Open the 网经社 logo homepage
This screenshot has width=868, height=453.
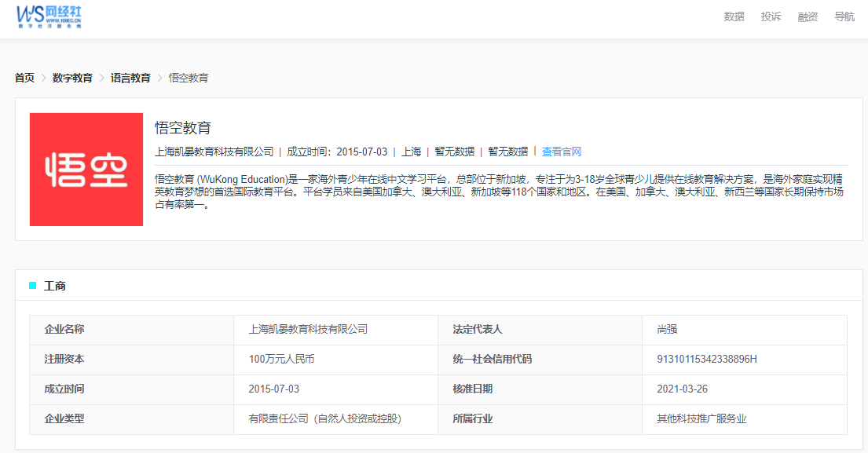[x=49, y=17]
